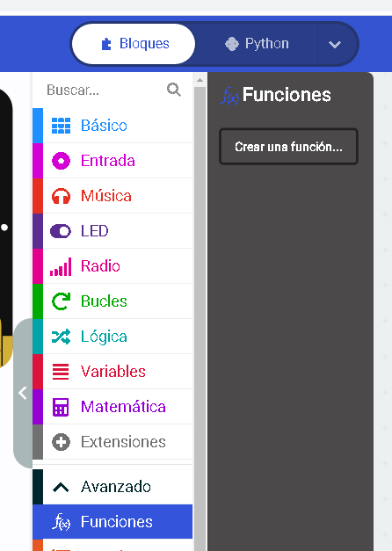Focus the Buscar search field
This screenshot has height=551, width=392.
click(105, 91)
